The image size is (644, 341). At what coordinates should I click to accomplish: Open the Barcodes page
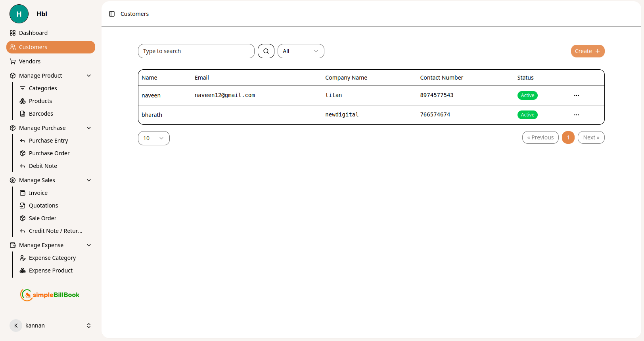pyautogui.click(x=41, y=114)
